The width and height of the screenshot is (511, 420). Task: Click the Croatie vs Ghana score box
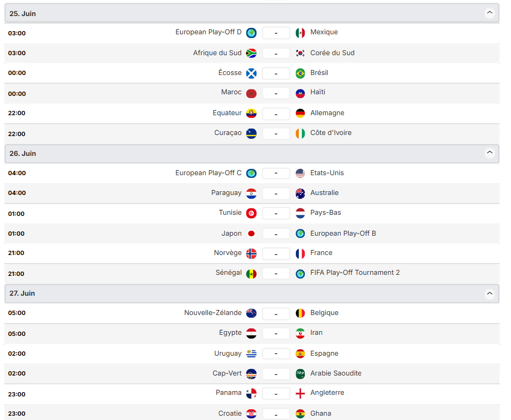276,414
